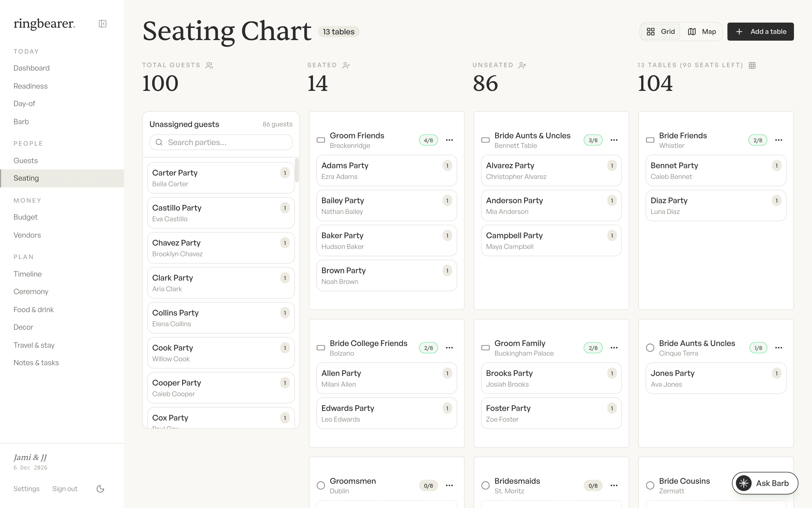The height and width of the screenshot is (508, 812).
Task: Open Bridesmaids table options menu
Action: click(x=614, y=485)
